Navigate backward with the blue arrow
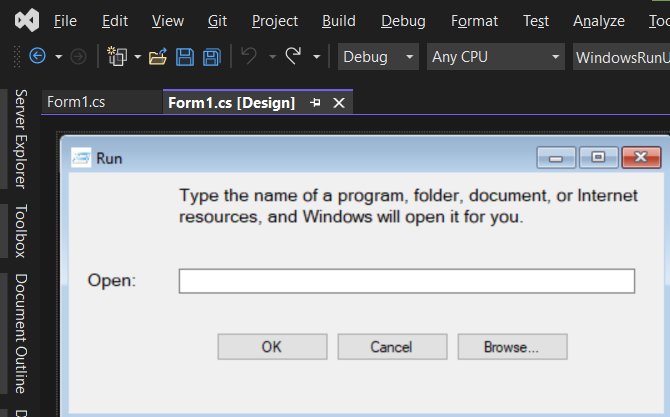Image resolution: width=670 pixels, height=417 pixels. (x=38, y=56)
